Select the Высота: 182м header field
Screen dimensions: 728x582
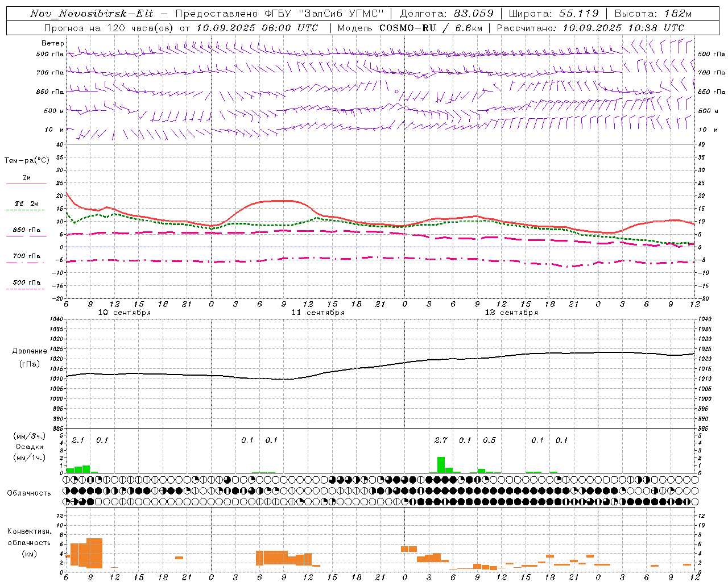(x=653, y=14)
